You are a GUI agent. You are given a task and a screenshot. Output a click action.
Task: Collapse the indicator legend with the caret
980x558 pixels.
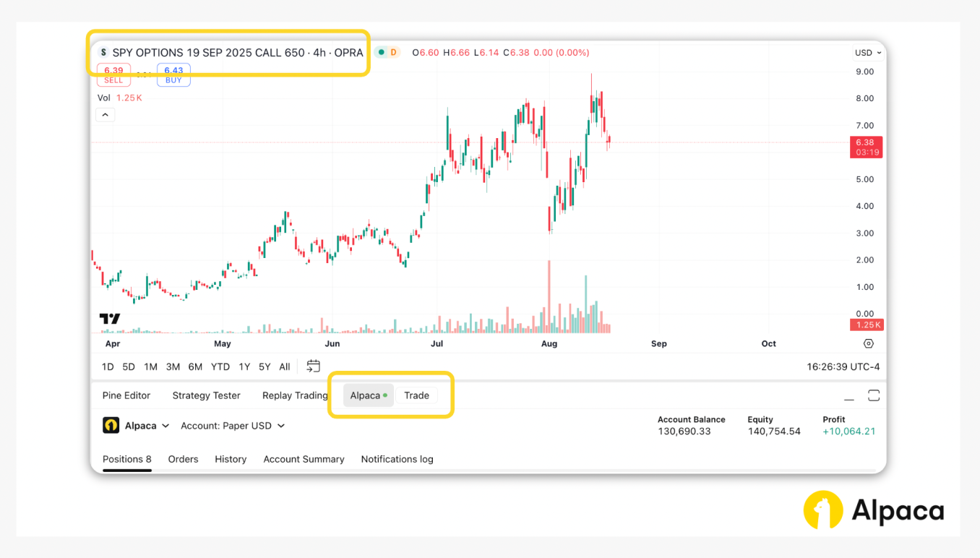106,115
